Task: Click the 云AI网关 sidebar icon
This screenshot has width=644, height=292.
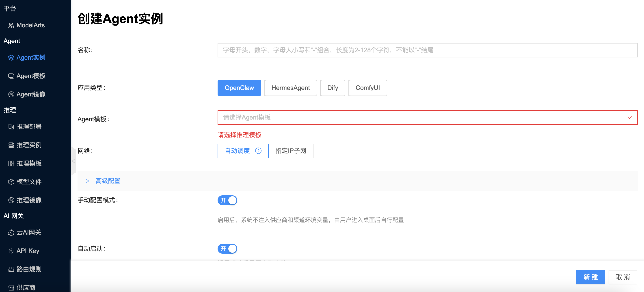Action: (x=11, y=233)
